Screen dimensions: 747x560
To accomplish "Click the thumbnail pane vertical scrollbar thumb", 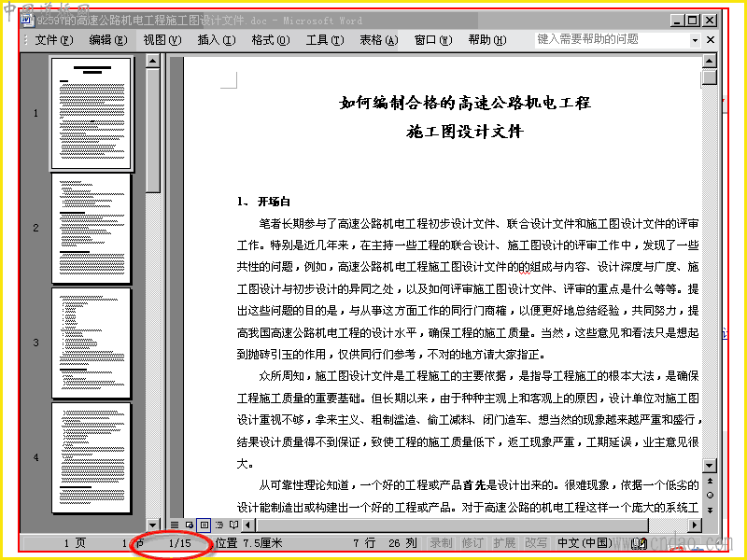I will click(152, 131).
